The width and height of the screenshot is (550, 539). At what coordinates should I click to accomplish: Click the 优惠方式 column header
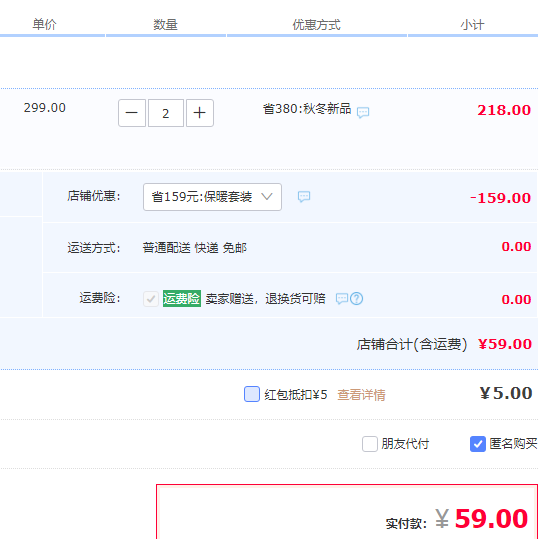point(317,25)
